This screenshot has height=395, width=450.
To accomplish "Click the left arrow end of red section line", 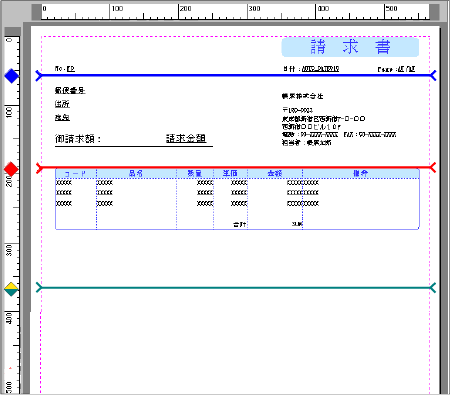I will (x=39, y=168).
